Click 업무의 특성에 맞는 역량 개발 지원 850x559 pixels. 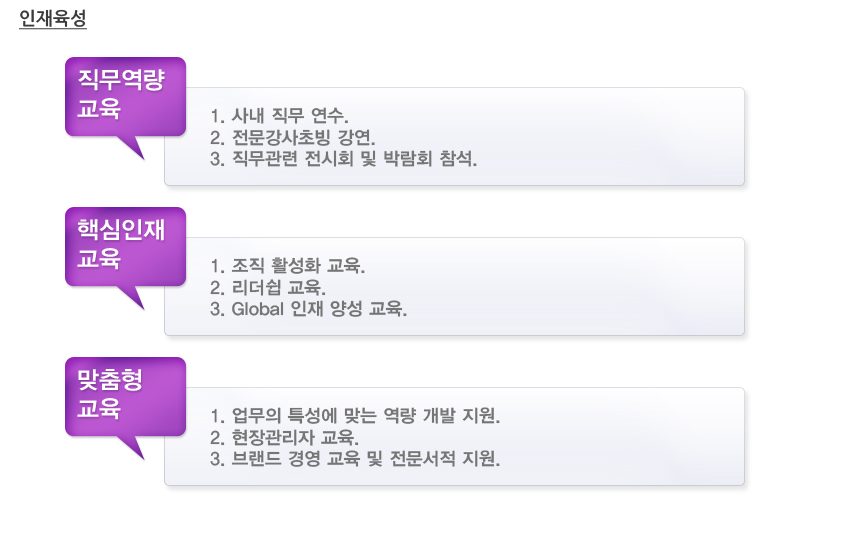(355, 416)
